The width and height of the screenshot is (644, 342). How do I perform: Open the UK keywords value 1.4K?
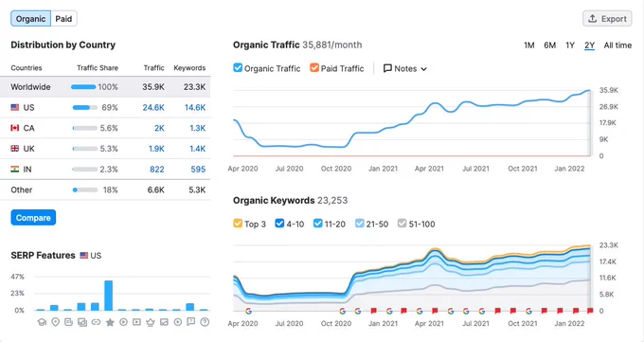click(x=198, y=149)
